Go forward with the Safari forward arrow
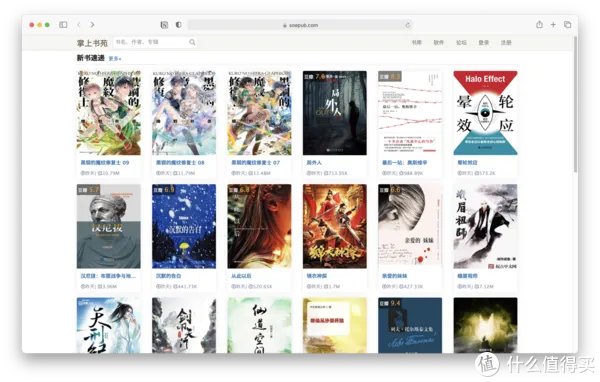Screen dimensions: 600x382 (x=92, y=25)
